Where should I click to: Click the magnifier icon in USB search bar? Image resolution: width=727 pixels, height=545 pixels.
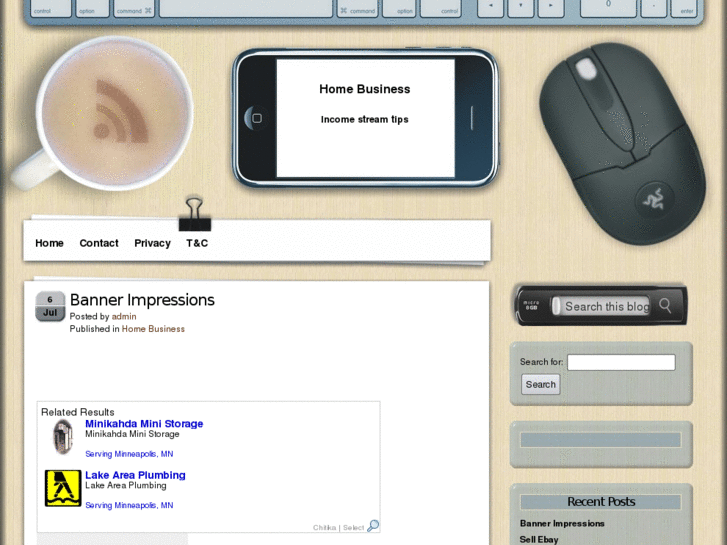[x=665, y=306]
